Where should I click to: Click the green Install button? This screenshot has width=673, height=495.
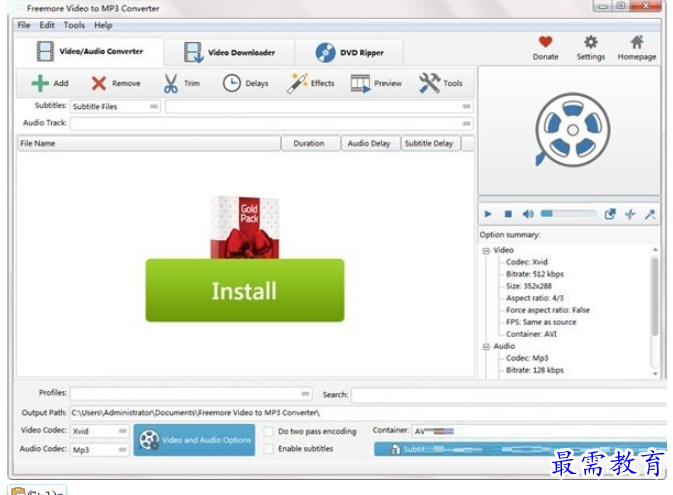245,291
